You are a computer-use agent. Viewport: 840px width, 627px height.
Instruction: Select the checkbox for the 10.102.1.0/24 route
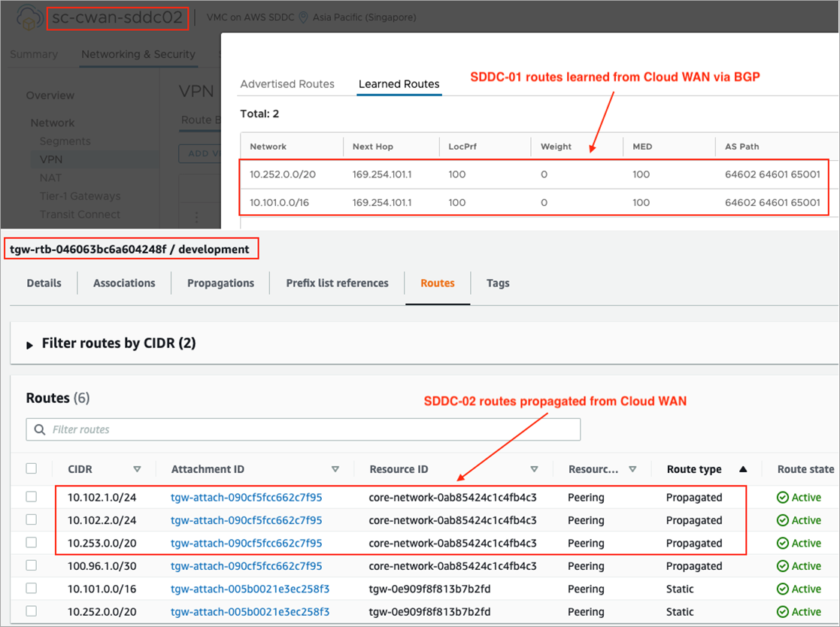pos(31,497)
